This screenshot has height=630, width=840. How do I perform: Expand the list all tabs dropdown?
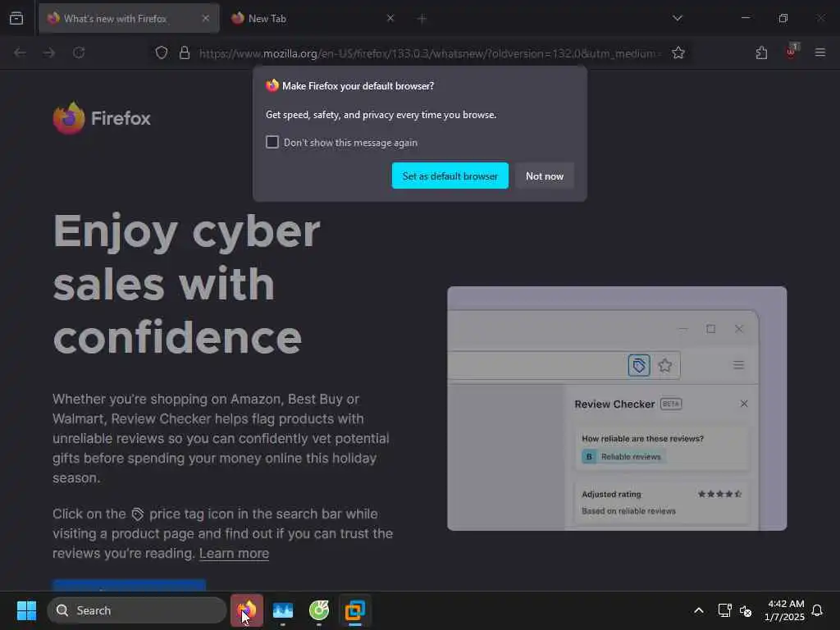[x=677, y=18]
